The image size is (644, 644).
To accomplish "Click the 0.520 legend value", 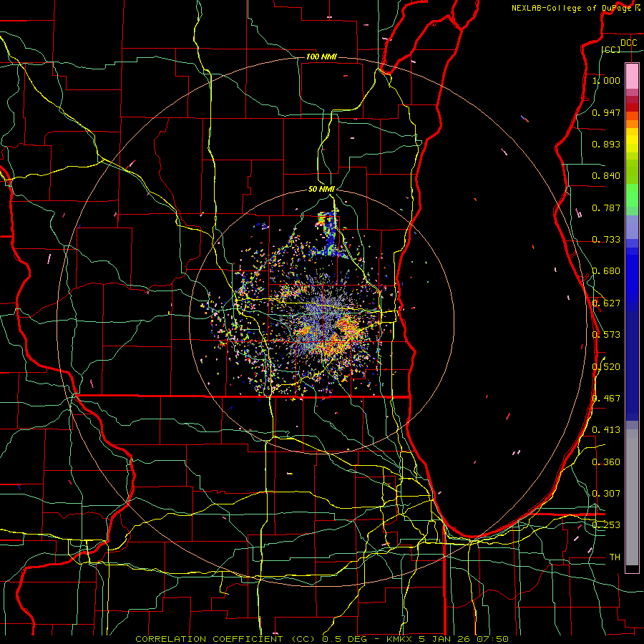I will click(606, 367).
